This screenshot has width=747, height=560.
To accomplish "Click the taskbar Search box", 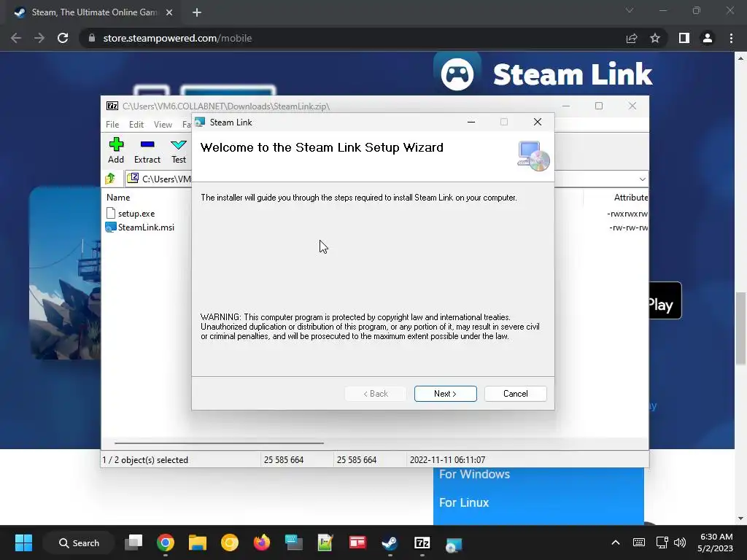I will pyautogui.click(x=79, y=542).
